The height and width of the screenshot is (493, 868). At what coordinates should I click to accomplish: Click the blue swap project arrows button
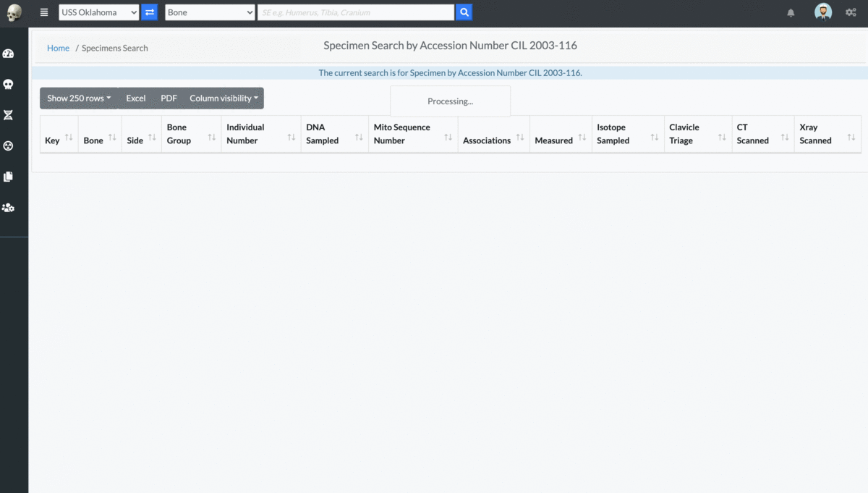[x=149, y=12]
